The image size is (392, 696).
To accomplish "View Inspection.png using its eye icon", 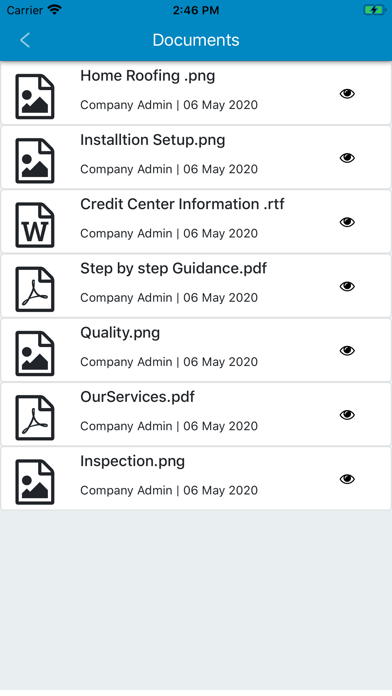I will 347,479.
